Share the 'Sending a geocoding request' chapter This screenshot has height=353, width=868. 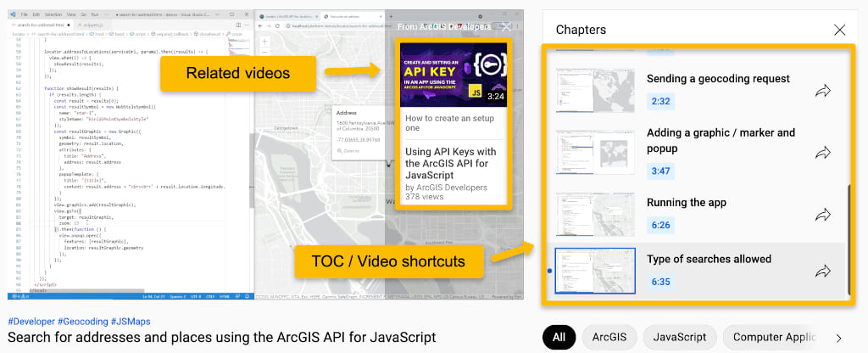[823, 90]
